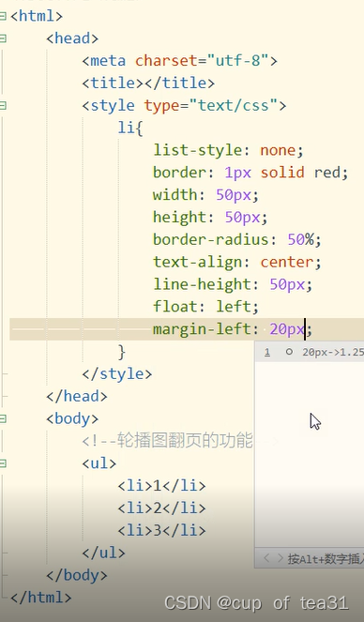Place cursor on the meta charset="utf-8" line
The width and height of the screenshot is (364, 622).
pyautogui.click(x=179, y=61)
